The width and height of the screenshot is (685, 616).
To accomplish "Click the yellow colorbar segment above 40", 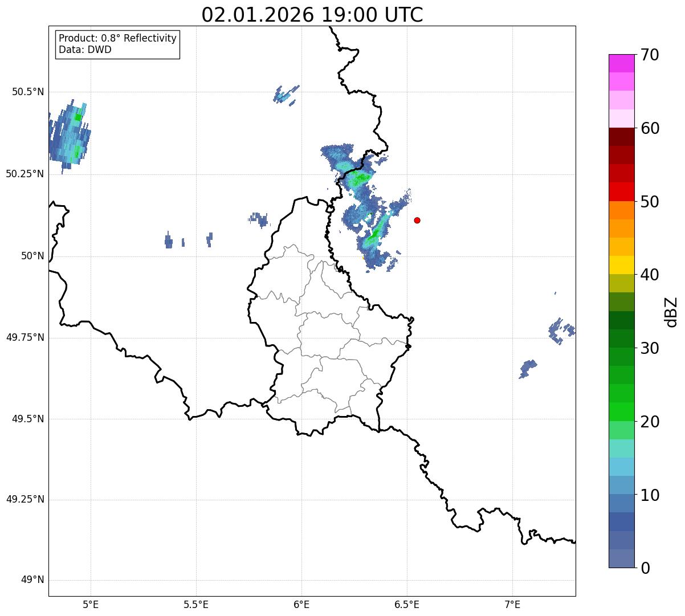I will pyautogui.click(x=621, y=265).
